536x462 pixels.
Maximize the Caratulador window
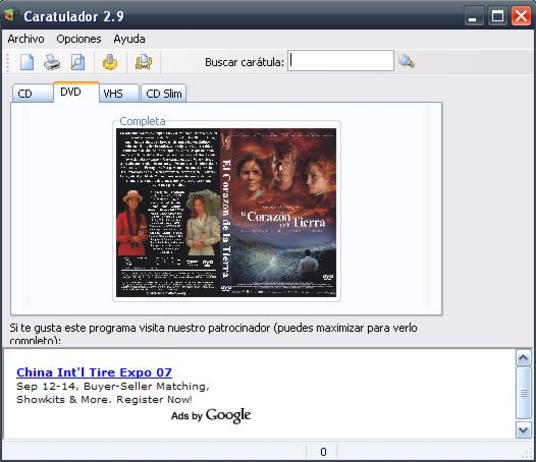[497, 16]
